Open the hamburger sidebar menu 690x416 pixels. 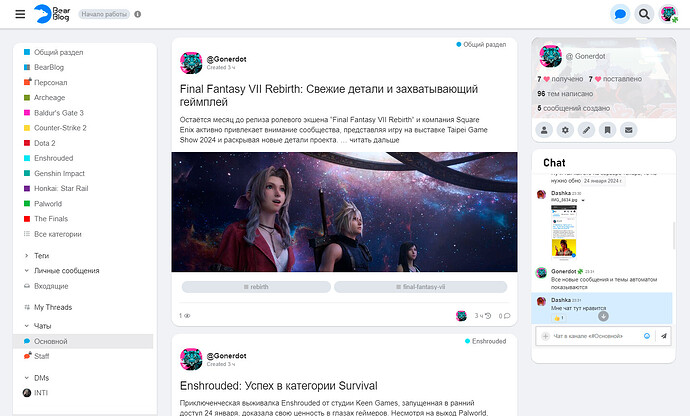tap(20, 14)
